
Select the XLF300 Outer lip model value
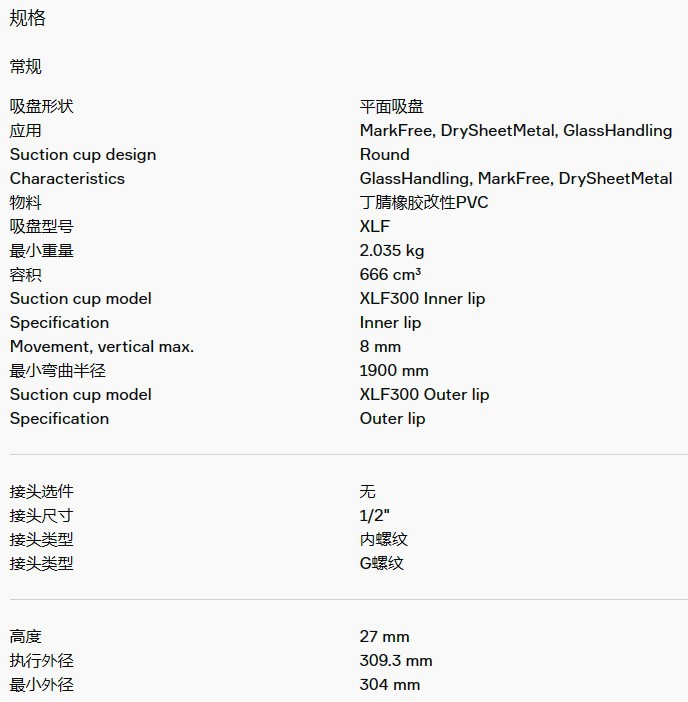(x=424, y=394)
